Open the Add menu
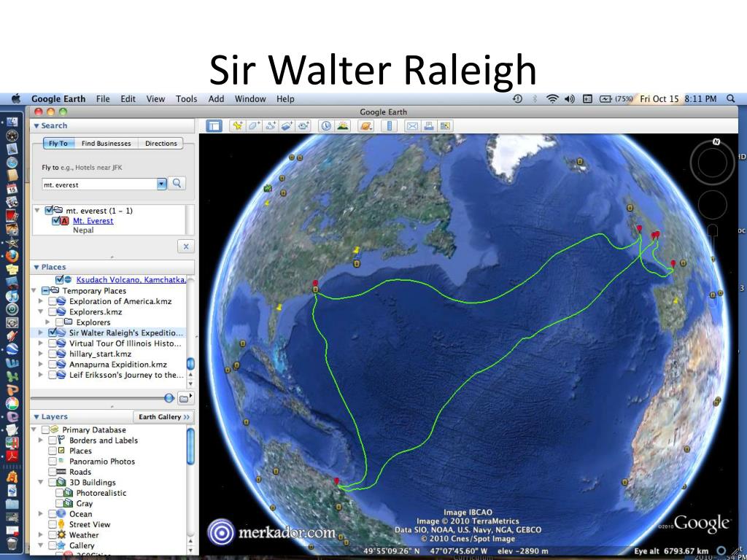747x560 pixels. pyautogui.click(x=216, y=99)
